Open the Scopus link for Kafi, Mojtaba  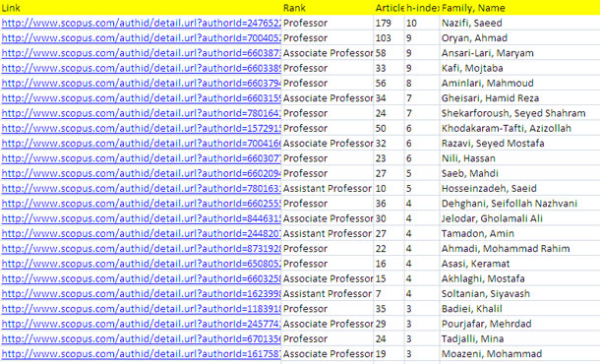pyautogui.click(x=141, y=68)
